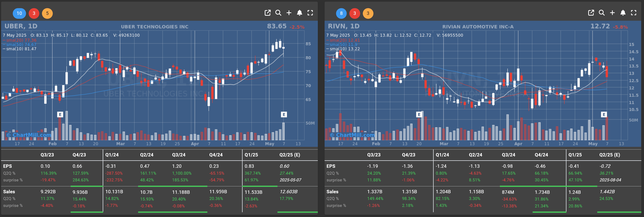Click sma(10) 13.22 legend on RIVN
Viewport: 644px width, 217px height.
coord(343,49)
